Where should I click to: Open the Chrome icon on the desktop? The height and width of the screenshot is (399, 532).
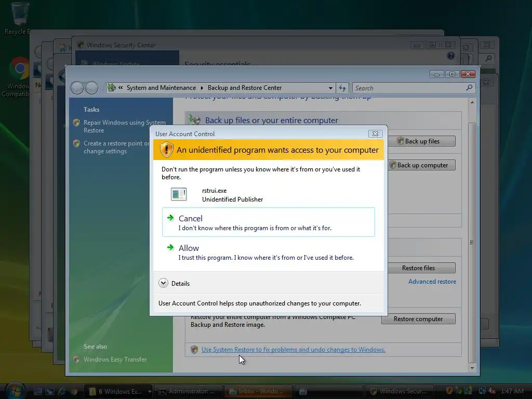(19, 69)
